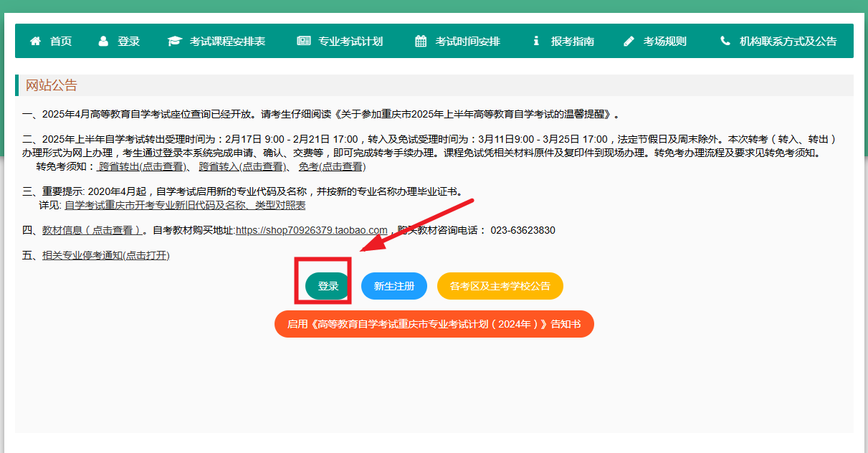
Task: Click the info icon beside 报考指南
Action: [x=535, y=42]
